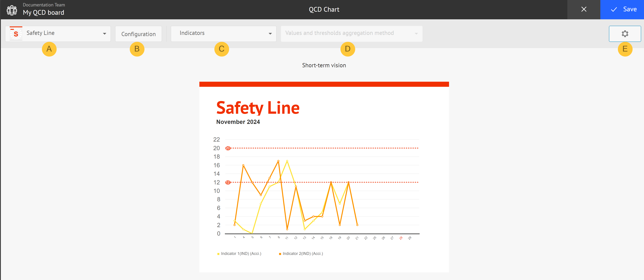Select the lower threshold badge labeled 12
Screen dimensions: 644x280
[227, 182]
